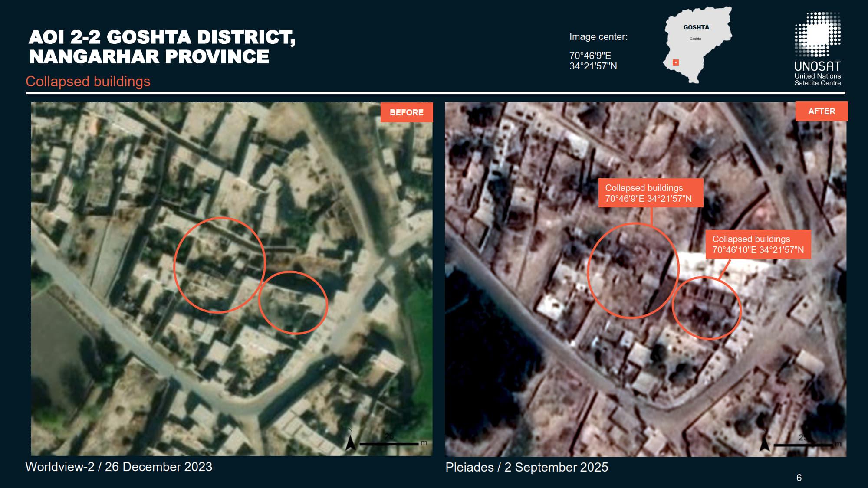The image size is (868, 488).
Task: Click the Pleiades 2 September 2025 caption
Action: pos(526,467)
